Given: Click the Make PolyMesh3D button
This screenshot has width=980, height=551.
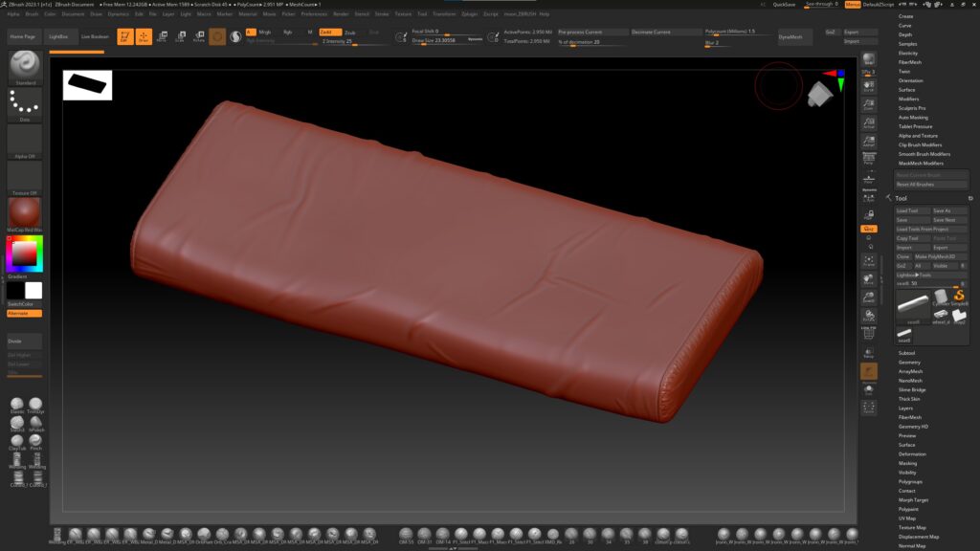Looking at the screenshot, I should 935,256.
